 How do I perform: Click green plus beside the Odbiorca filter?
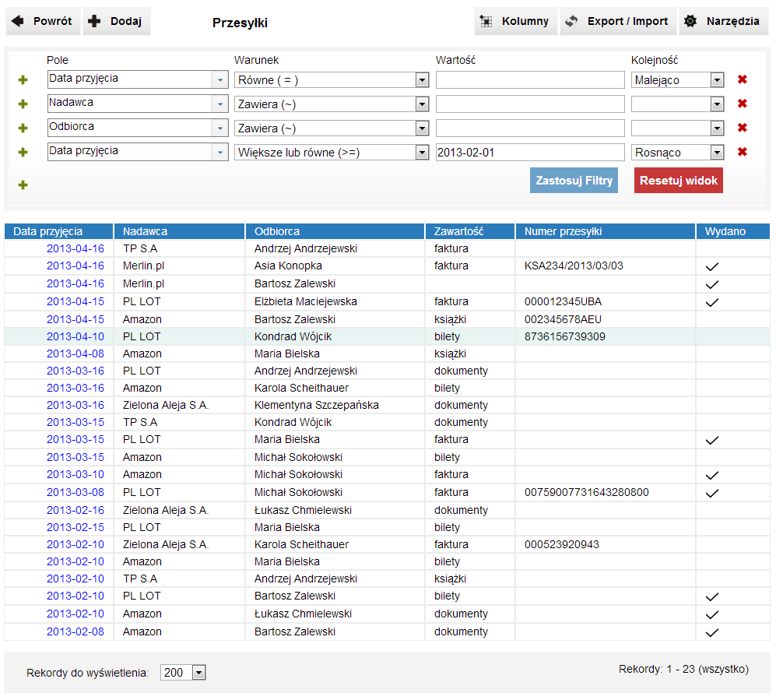(23, 128)
